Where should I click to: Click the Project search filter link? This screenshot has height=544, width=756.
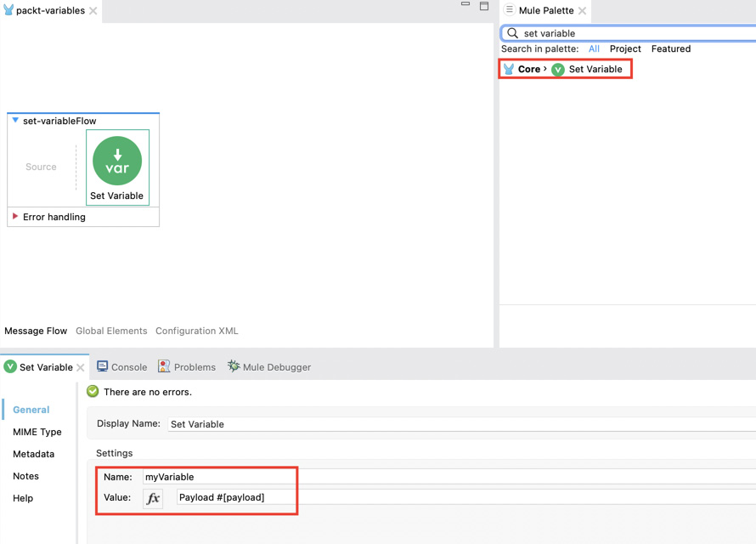click(625, 48)
